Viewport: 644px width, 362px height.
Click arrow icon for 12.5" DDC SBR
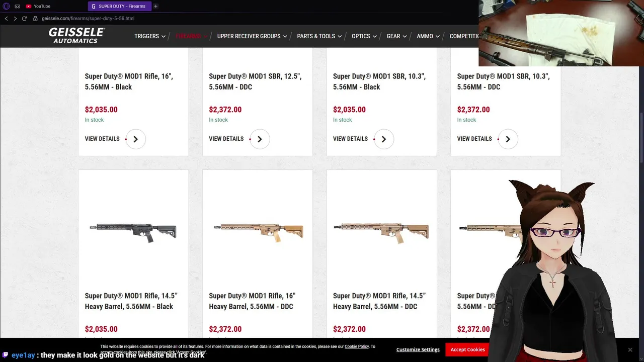260,139
